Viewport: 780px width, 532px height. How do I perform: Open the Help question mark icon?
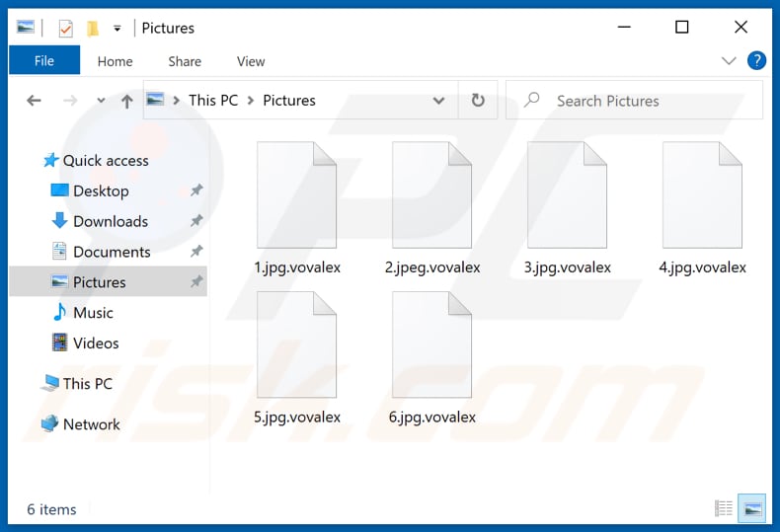click(756, 61)
